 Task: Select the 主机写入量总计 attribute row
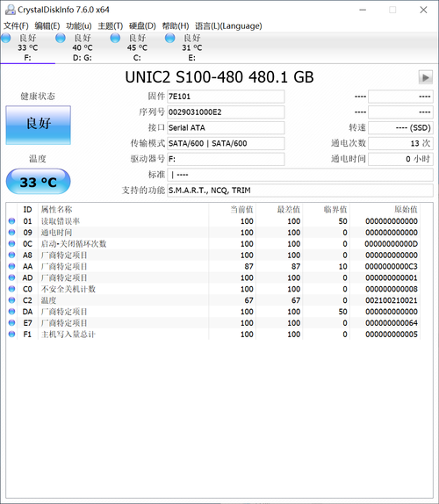coord(213,335)
